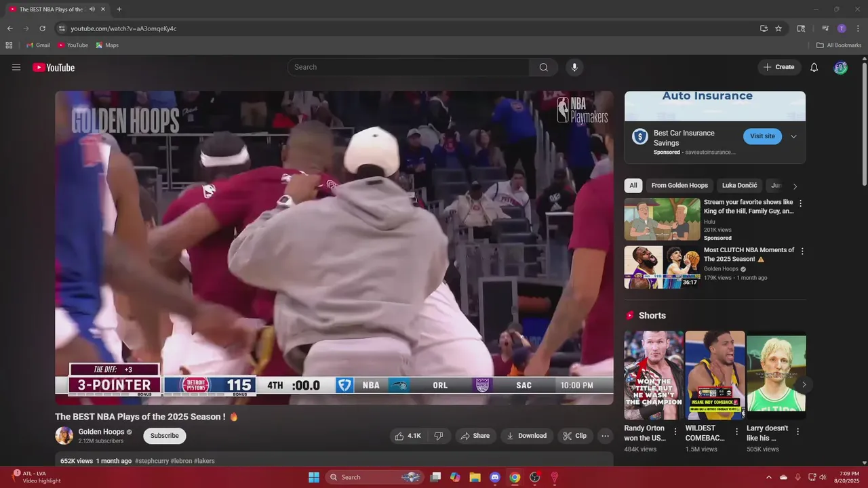Open options for the Randy Orton short
Viewport: 868px width, 488px height.
pyautogui.click(x=675, y=431)
